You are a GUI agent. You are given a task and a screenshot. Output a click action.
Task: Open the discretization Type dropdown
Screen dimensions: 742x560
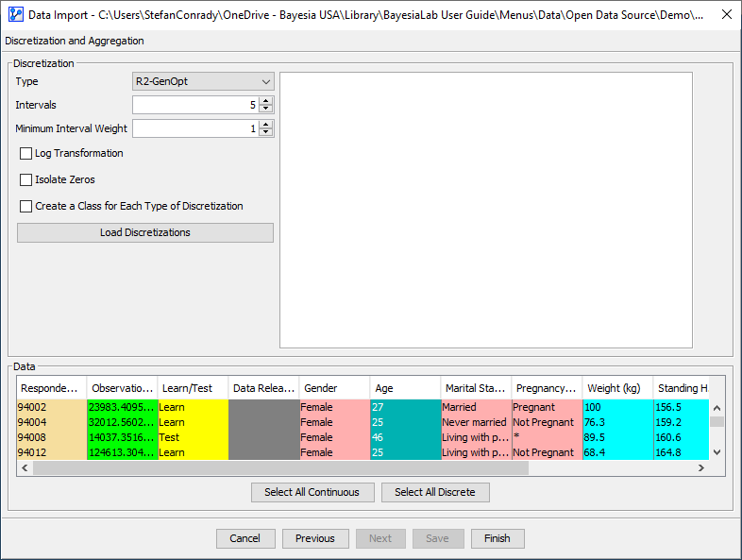pos(203,81)
